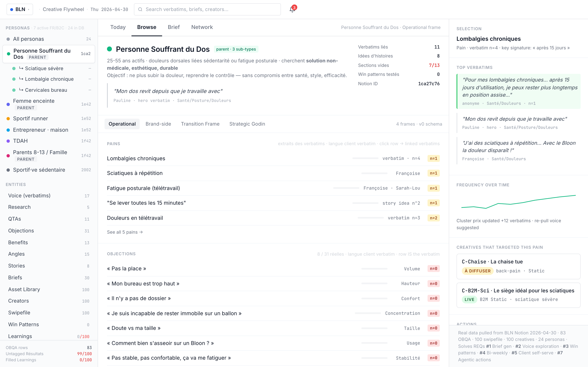Switch to the Brief tab

[x=174, y=27]
